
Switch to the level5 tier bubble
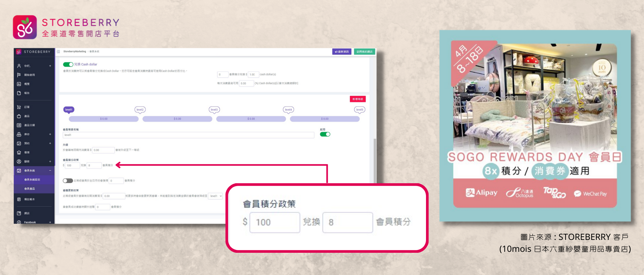(360, 110)
